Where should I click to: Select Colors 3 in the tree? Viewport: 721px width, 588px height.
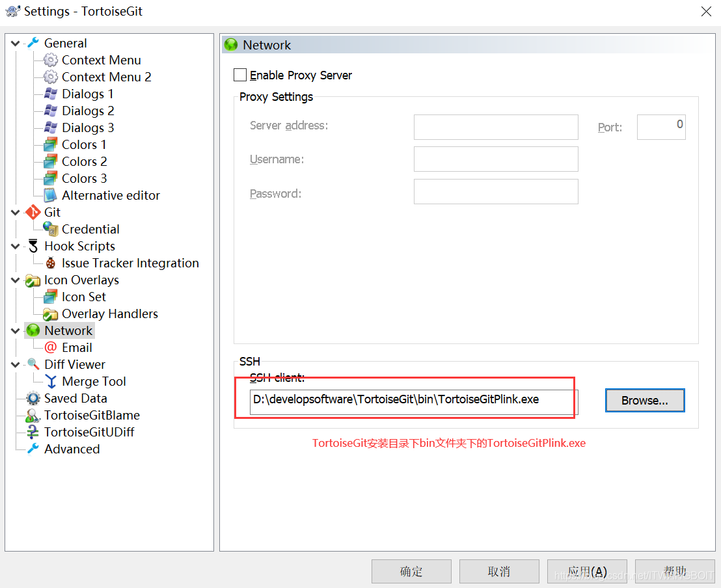click(x=84, y=178)
